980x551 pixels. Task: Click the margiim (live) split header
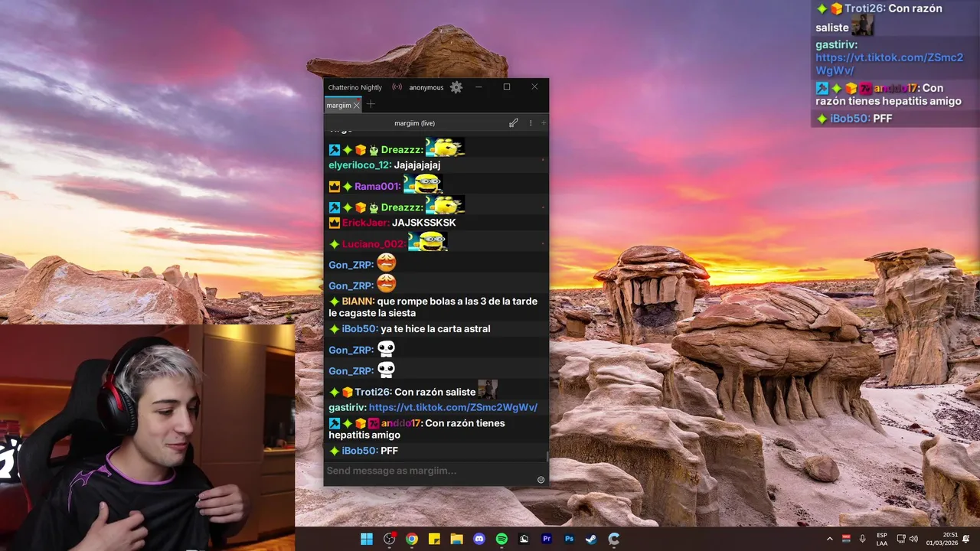[414, 123]
